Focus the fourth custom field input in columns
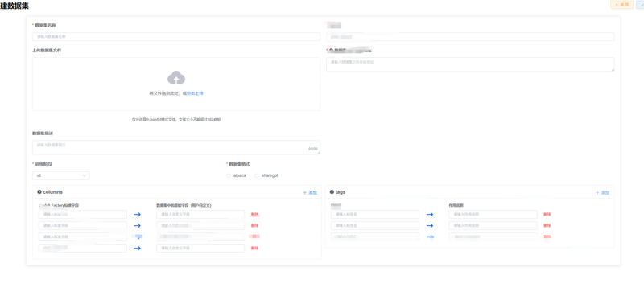This screenshot has width=644, height=300. (200, 249)
